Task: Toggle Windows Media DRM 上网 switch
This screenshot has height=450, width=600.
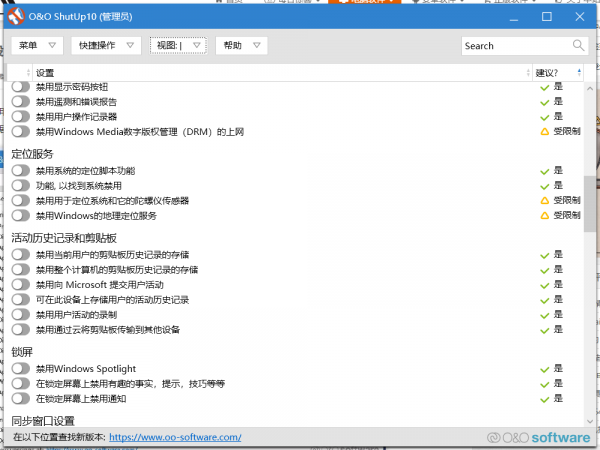Action: tap(21, 132)
